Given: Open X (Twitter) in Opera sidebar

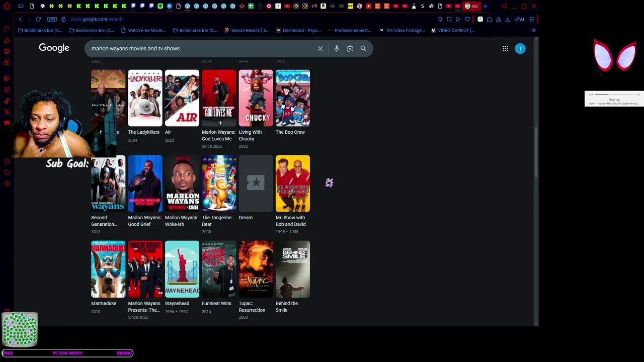Looking at the screenshot, I should tap(7, 112).
